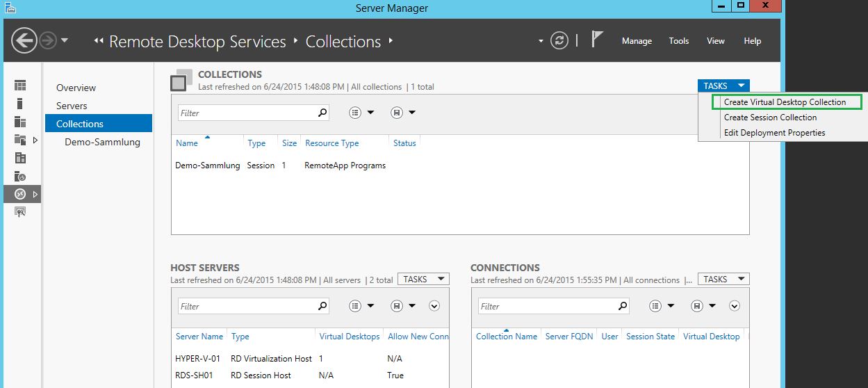Select the Local Server sidebar icon
Viewport: 868px width, 388px height.
20,104
